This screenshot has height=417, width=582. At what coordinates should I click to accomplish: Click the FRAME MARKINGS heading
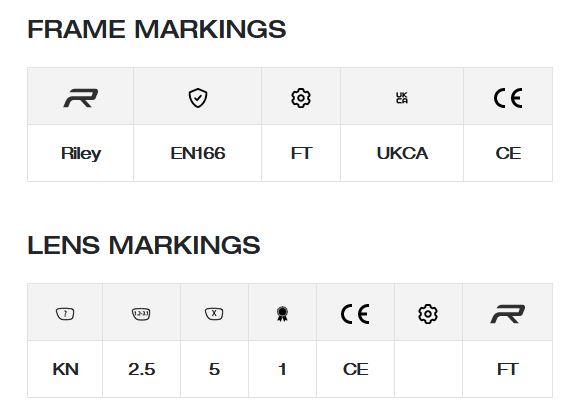(157, 29)
